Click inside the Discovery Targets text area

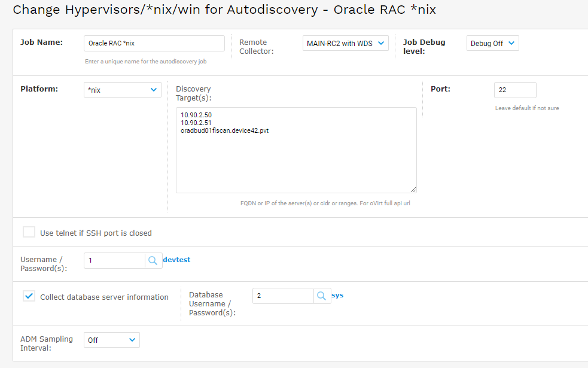point(296,150)
